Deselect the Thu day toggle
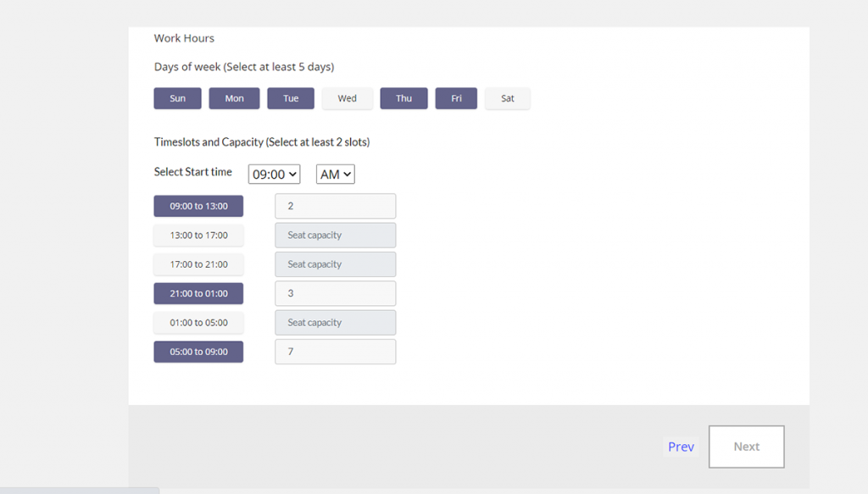This screenshot has width=868, height=494. coord(403,98)
